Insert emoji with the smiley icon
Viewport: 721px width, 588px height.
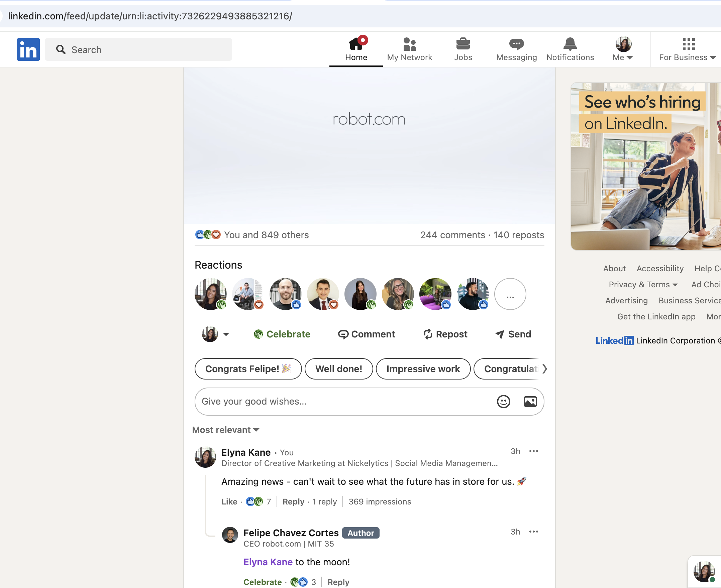pyautogui.click(x=503, y=401)
